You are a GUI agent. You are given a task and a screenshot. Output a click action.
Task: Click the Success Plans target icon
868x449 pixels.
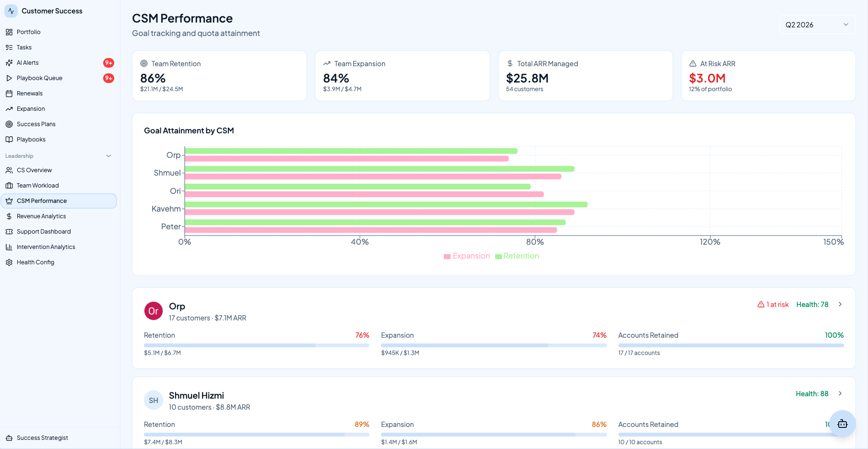point(9,124)
